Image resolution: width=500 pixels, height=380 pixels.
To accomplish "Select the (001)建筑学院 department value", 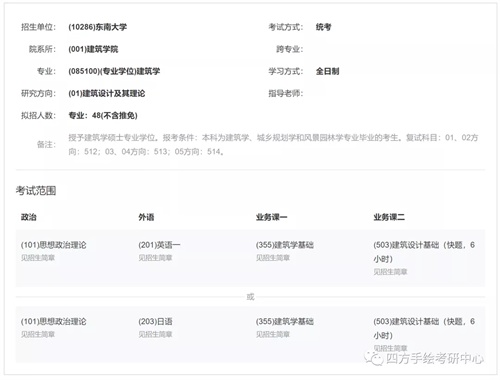I will point(93,49).
